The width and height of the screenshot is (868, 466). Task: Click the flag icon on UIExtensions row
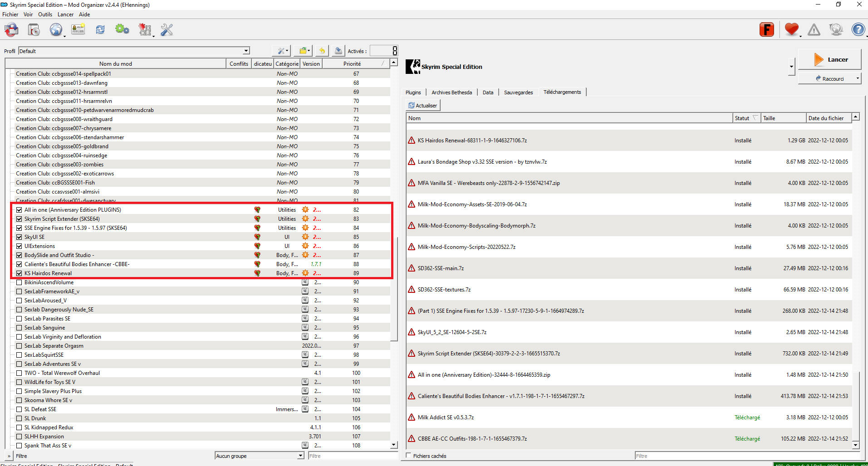257,246
